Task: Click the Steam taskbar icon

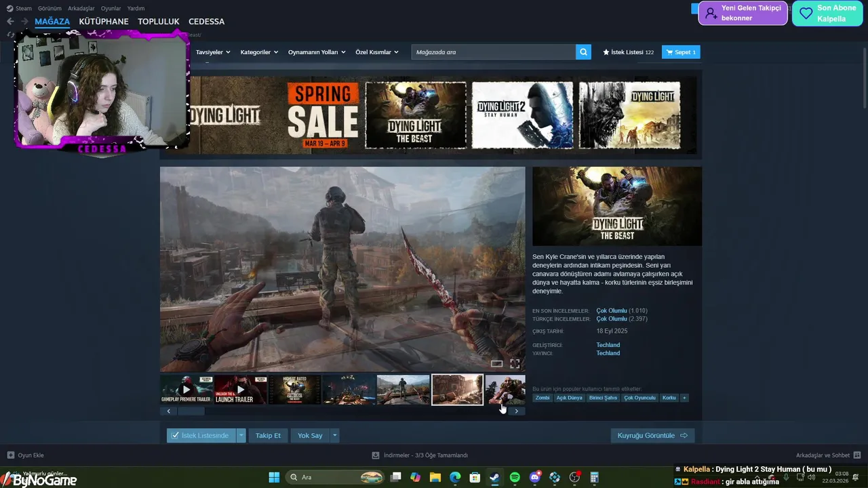Action: coord(494,477)
